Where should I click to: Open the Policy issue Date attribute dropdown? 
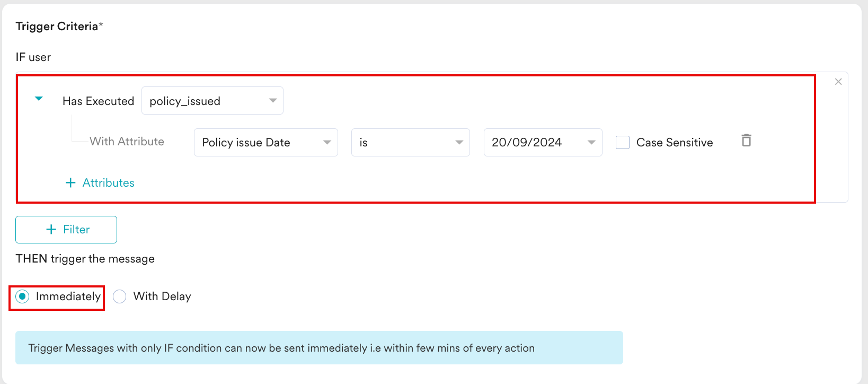click(x=266, y=142)
